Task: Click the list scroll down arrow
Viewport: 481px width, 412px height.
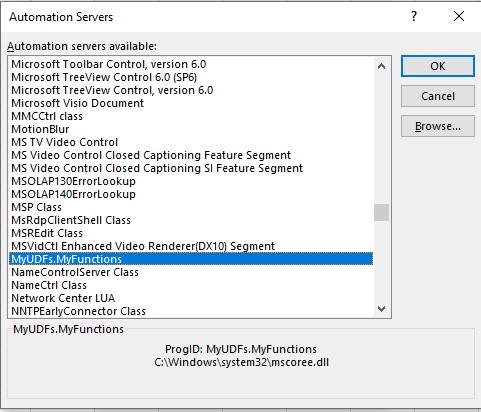Action: pyautogui.click(x=381, y=309)
